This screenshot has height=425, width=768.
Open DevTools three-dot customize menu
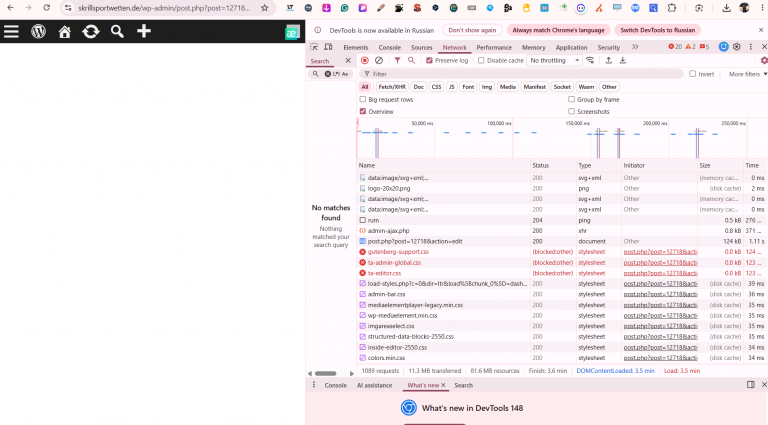pyautogui.click(x=750, y=47)
